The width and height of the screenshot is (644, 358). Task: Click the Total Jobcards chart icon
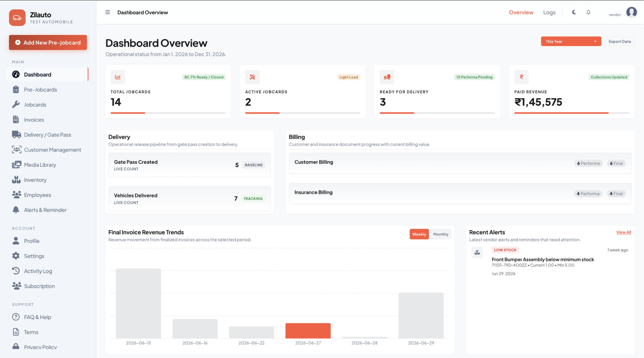[118, 77]
